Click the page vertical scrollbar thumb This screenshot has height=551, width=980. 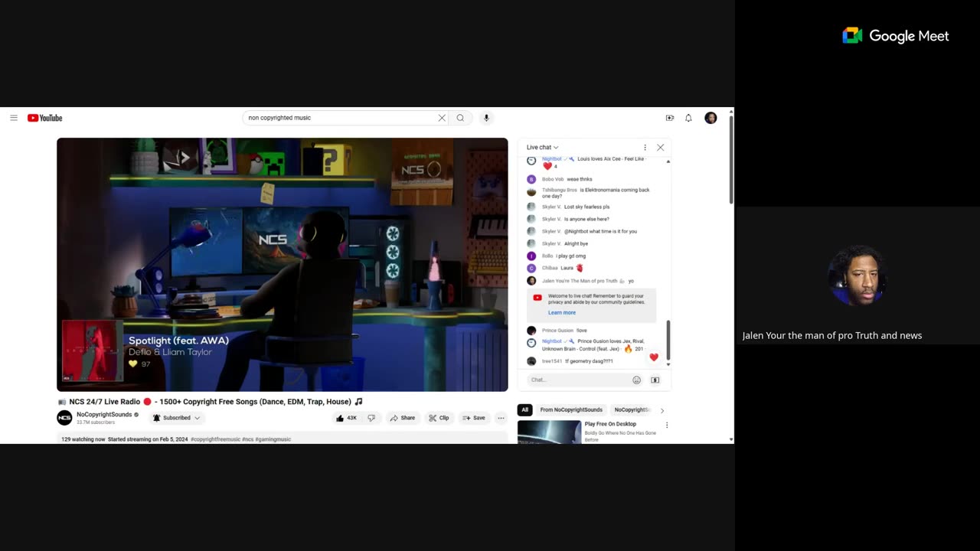[x=731, y=158]
